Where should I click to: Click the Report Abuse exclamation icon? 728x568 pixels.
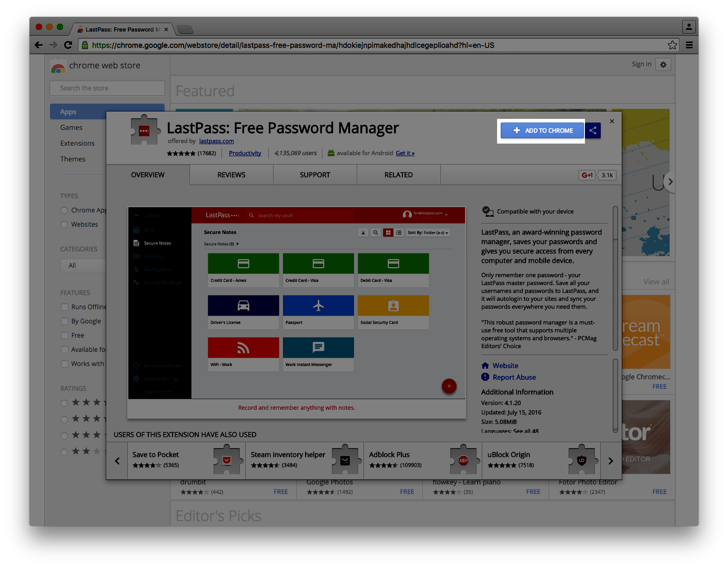[485, 377]
